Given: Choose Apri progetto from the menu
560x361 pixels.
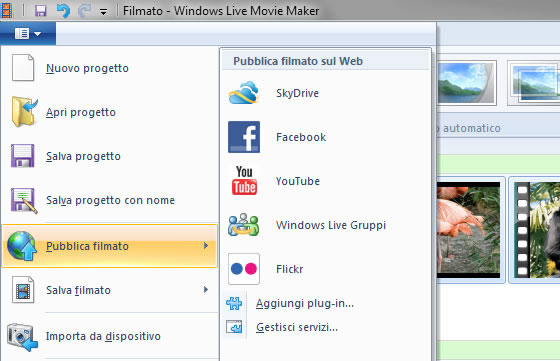Looking at the screenshot, I should tap(109, 112).
